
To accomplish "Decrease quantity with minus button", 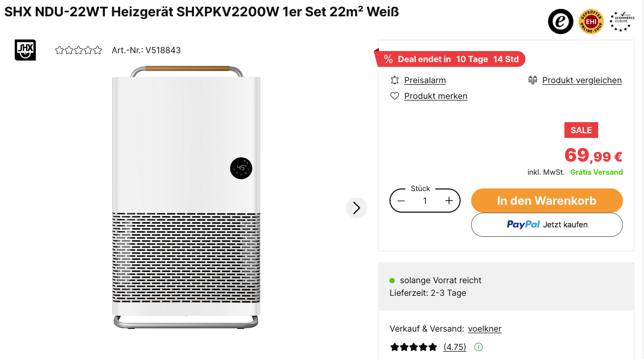I will 401,201.
